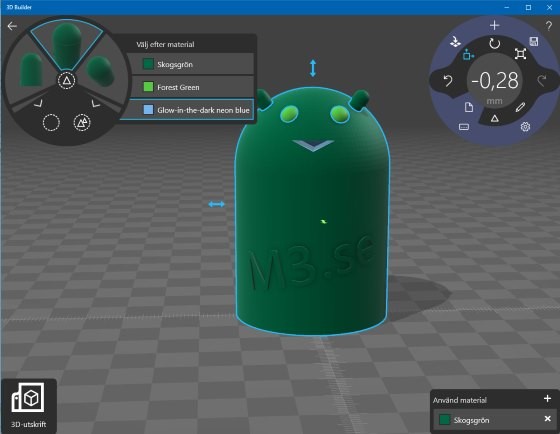Viewport: 560px width, 434px height.
Task: Select the tilted right model thumbnail
Action: click(x=101, y=71)
